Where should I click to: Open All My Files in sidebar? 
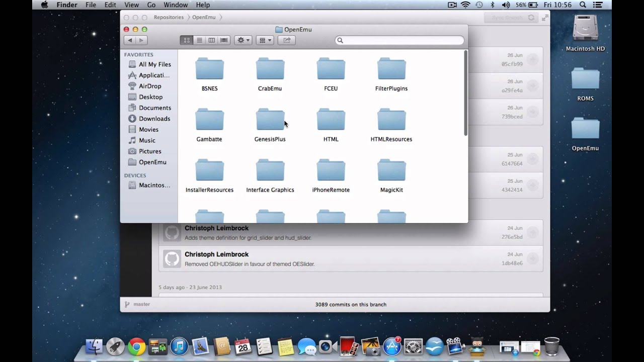(149, 64)
